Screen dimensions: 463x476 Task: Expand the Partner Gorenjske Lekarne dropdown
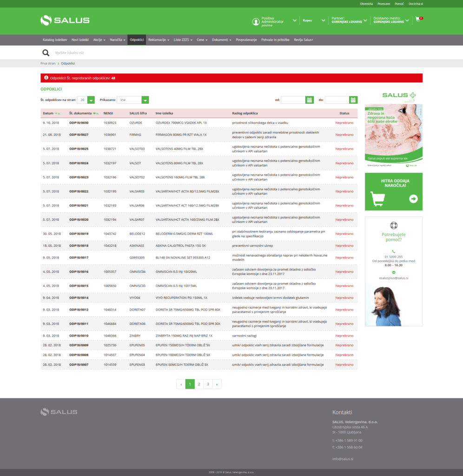click(365, 20)
